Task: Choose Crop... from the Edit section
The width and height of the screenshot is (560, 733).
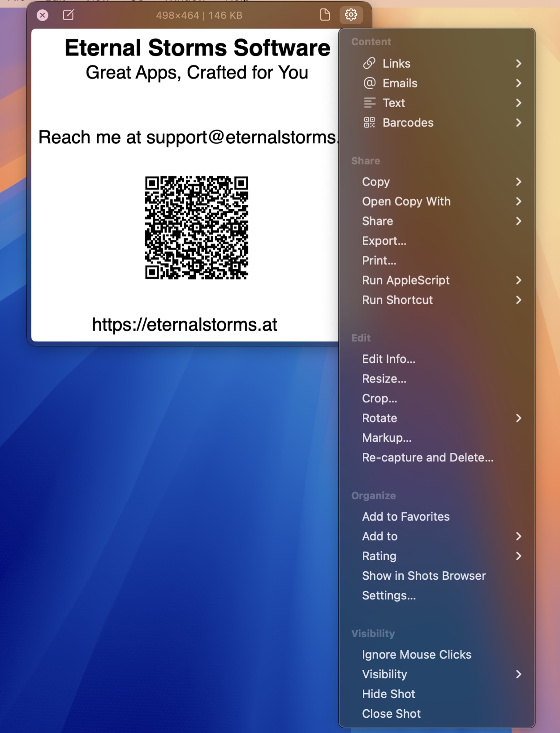Action: 437,398
